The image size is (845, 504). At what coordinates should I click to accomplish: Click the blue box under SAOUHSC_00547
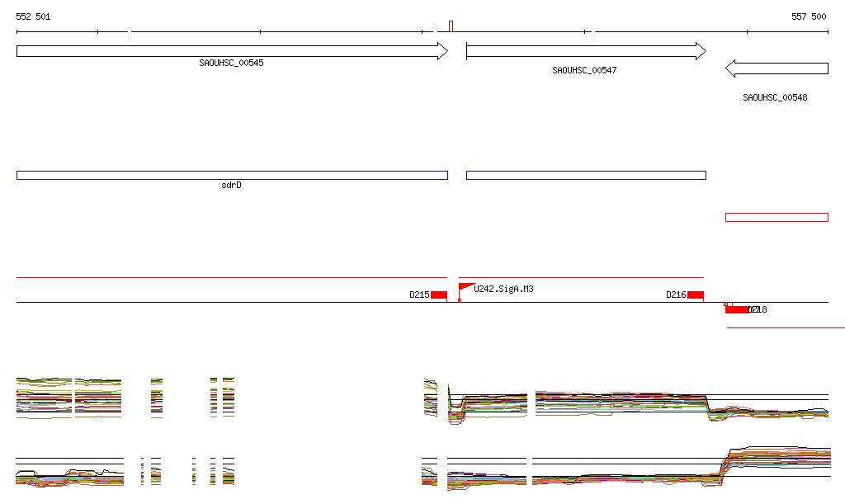pos(587,175)
